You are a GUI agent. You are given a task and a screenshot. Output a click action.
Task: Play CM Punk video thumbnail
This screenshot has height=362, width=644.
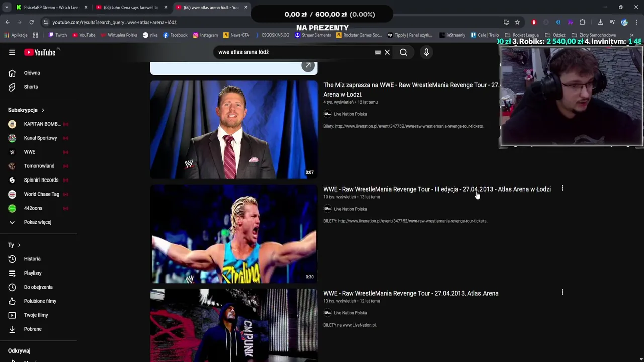tap(234, 325)
